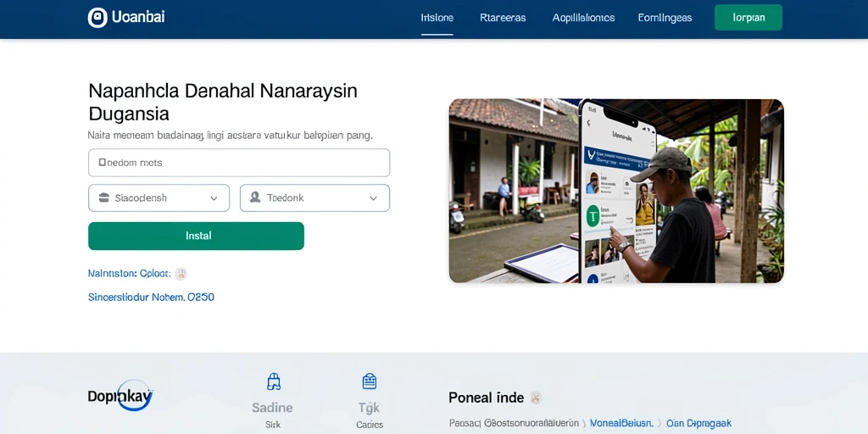
Task: Open the Rtareeras nav item
Action: [503, 18]
